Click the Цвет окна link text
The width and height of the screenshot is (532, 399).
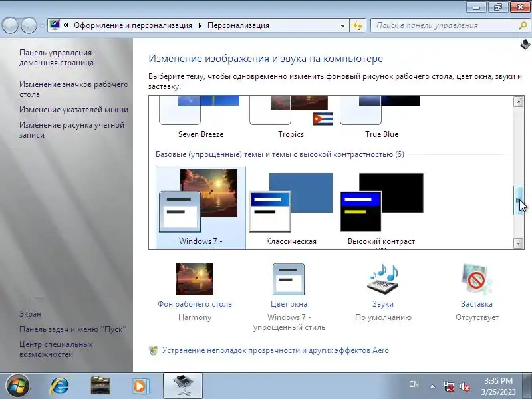pos(289,304)
